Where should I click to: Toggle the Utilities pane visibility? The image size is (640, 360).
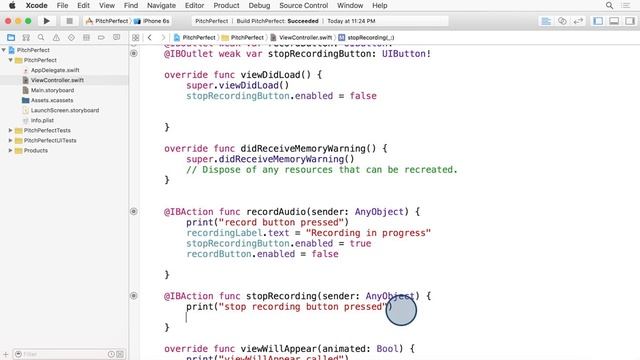630,21
